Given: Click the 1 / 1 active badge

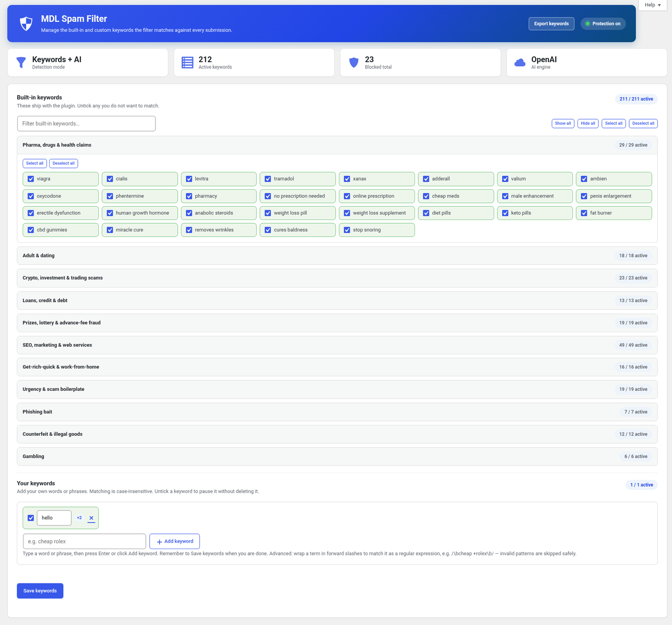Looking at the screenshot, I should pos(641,485).
